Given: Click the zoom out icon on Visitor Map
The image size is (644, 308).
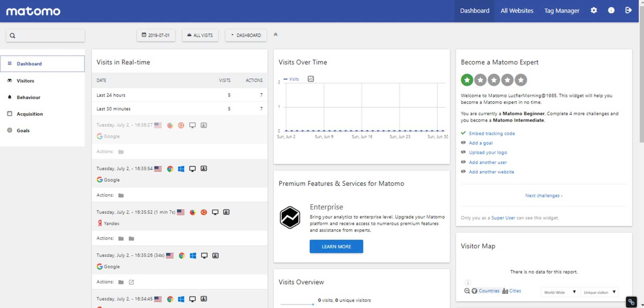Looking at the screenshot, I should [467, 291].
